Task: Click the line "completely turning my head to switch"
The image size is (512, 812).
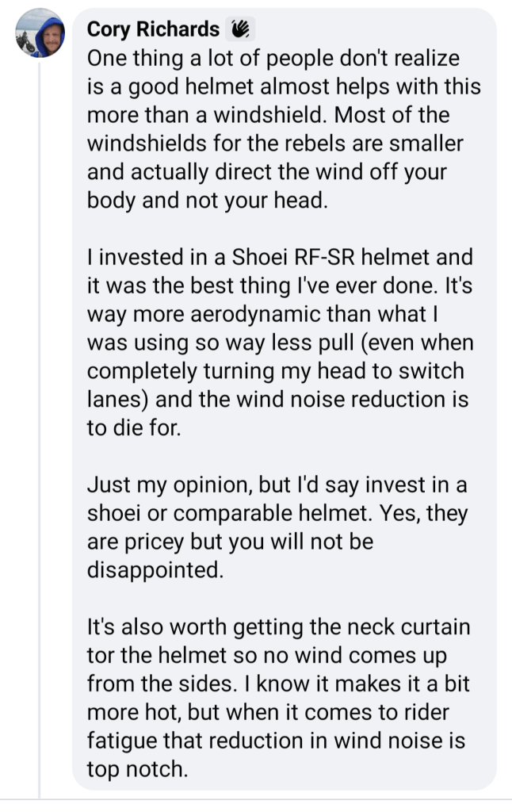Action: [x=275, y=372]
